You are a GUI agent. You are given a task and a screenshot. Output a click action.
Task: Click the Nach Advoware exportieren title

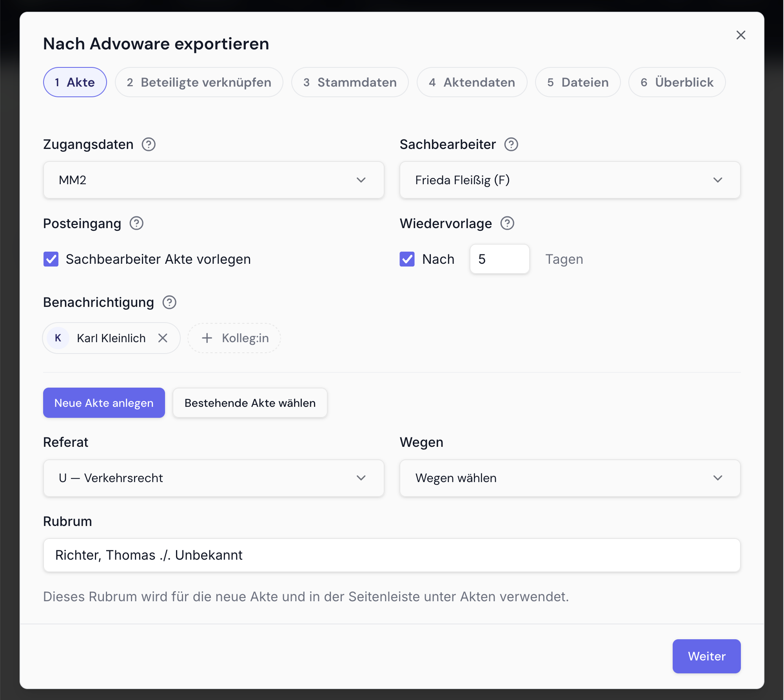click(x=156, y=44)
